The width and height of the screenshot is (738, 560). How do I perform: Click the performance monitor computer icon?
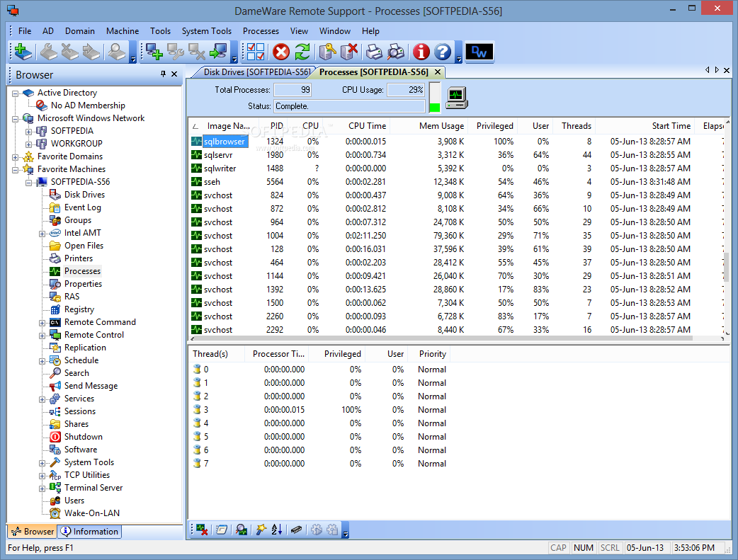pyautogui.click(x=457, y=98)
